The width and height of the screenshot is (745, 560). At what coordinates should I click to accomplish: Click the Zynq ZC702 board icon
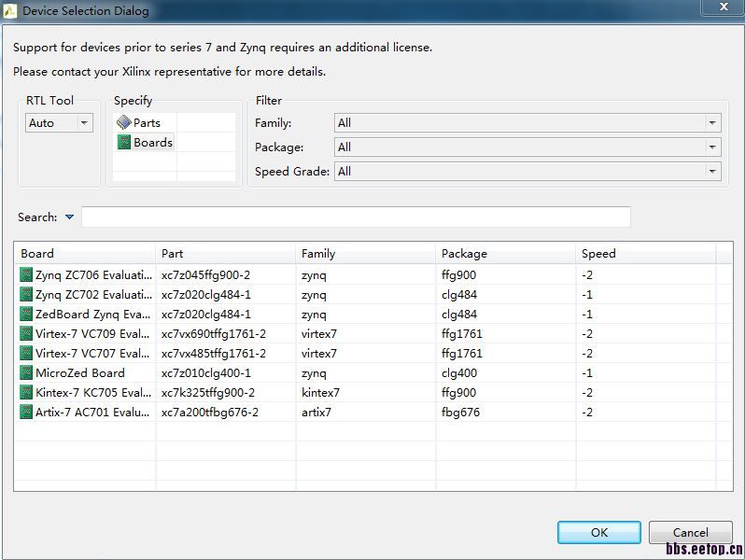26,295
